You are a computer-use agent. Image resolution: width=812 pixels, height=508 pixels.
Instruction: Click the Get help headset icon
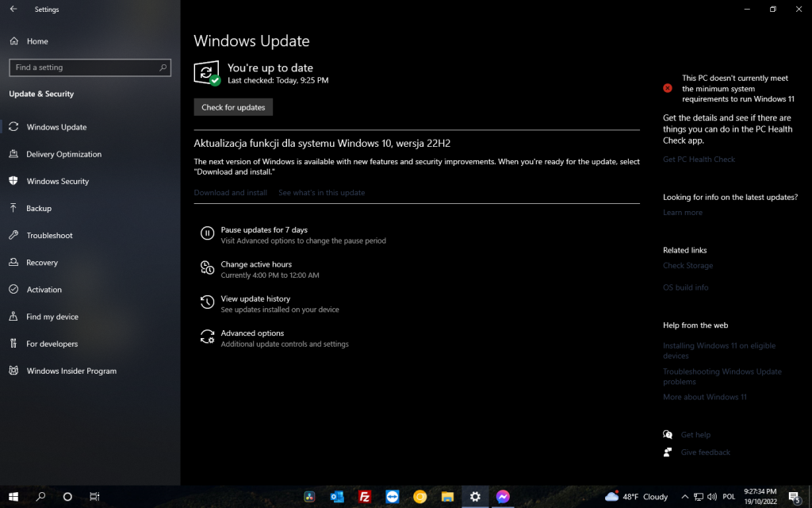[x=667, y=434]
